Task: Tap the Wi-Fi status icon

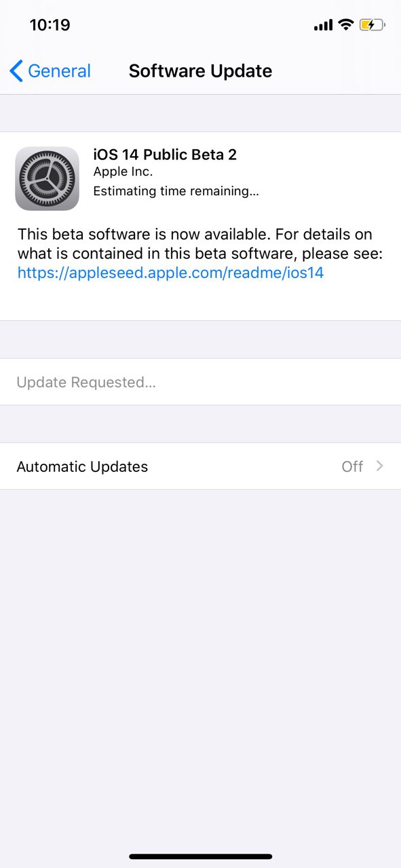Action: [x=346, y=25]
